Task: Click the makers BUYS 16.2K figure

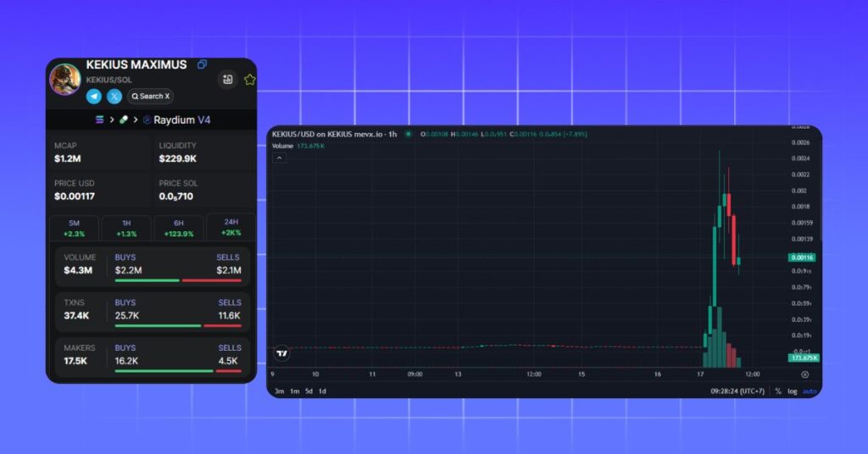Action: (127, 361)
